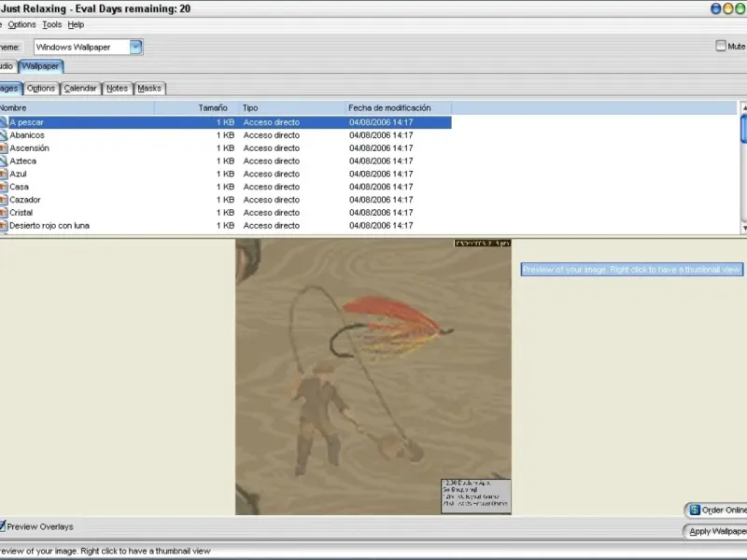Click the icon beside Desierto rojo con luna
The width and height of the screenshot is (747, 560).
pyautogui.click(x=3, y=225)
